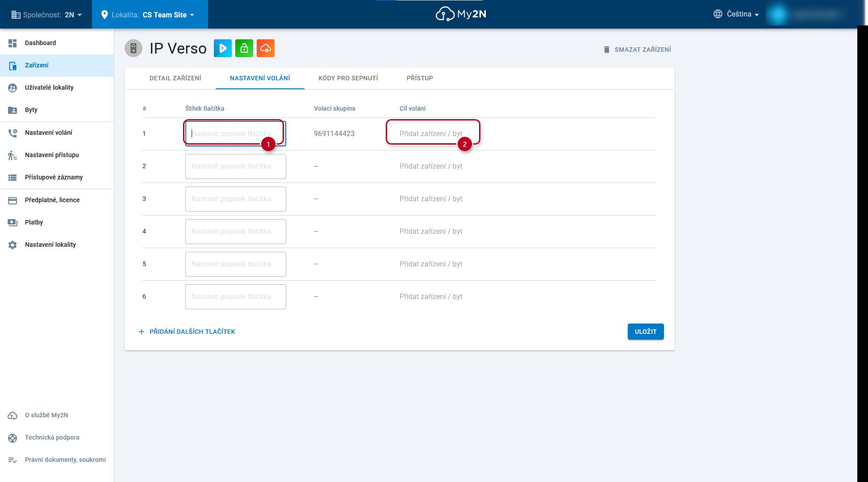
Task: Open the Dashboard icon in sidebar
Action: coord(13,43)
